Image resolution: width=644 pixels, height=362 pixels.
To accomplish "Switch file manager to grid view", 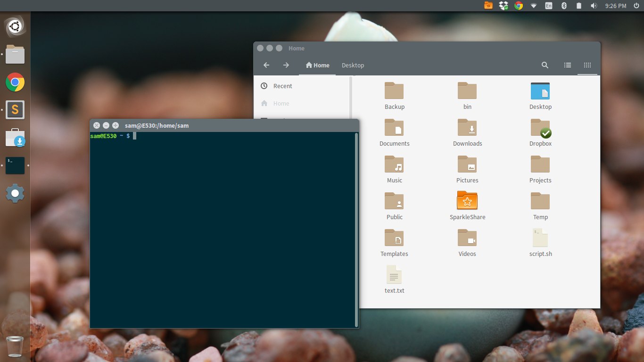I will (x=587, y=66).
